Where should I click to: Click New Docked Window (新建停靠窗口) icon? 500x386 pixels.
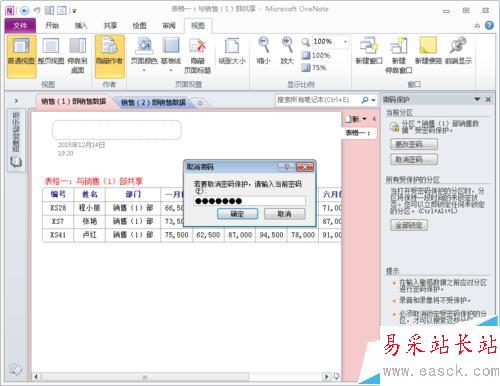tap(399, 56)
